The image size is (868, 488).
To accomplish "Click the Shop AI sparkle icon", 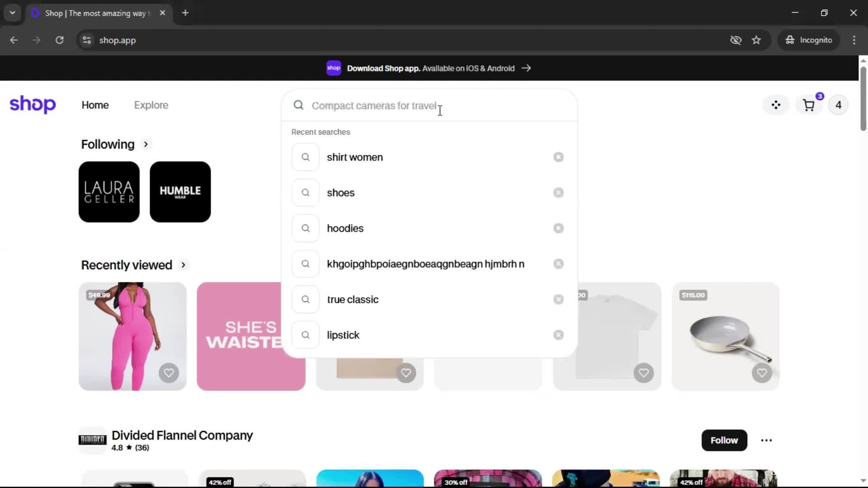I will (x=776, y=105).
